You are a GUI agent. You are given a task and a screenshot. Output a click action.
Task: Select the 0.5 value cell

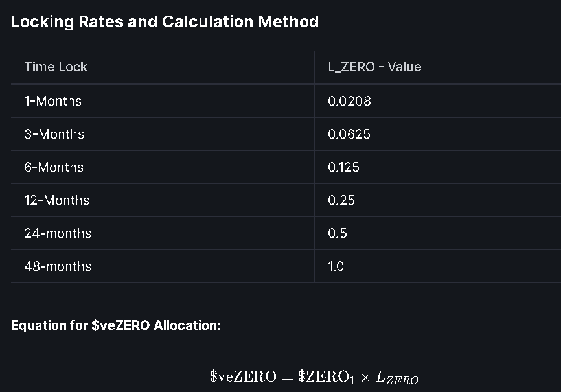pyautogui.click(x=338, y=233)
